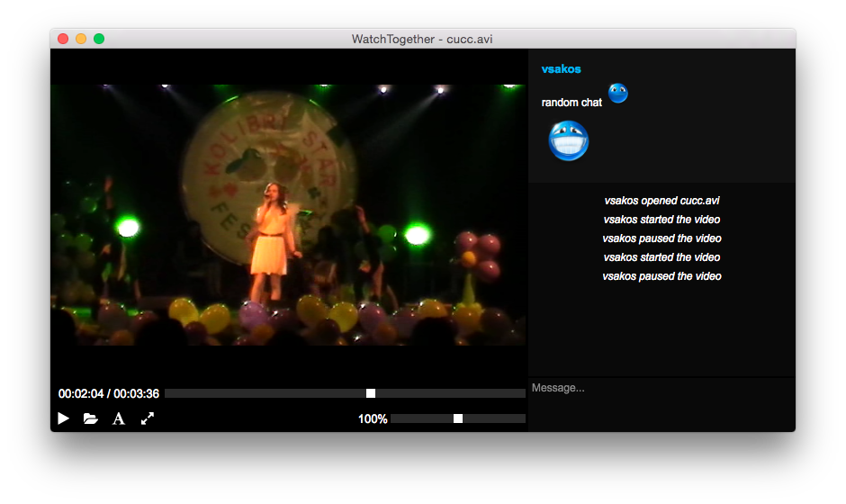Close the WatchTogether window with red button
The image size is (846, 504).
click(63, 39)
